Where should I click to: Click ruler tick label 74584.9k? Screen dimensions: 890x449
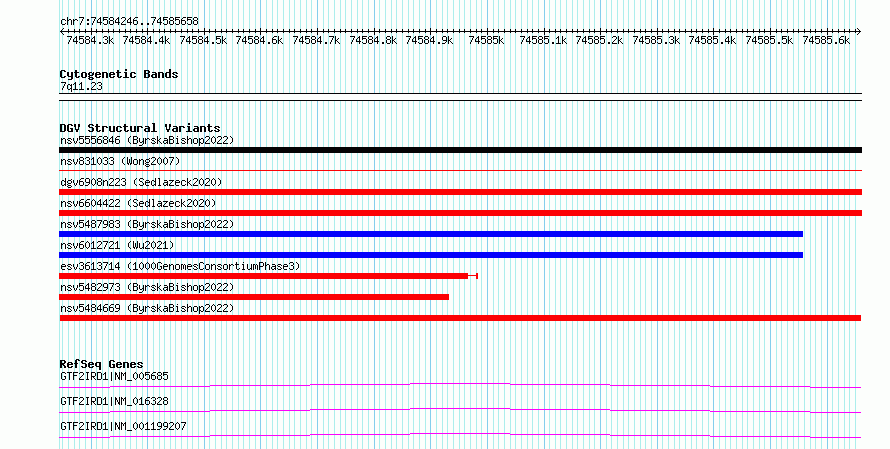pyautogui.click(x=429, y=40)
